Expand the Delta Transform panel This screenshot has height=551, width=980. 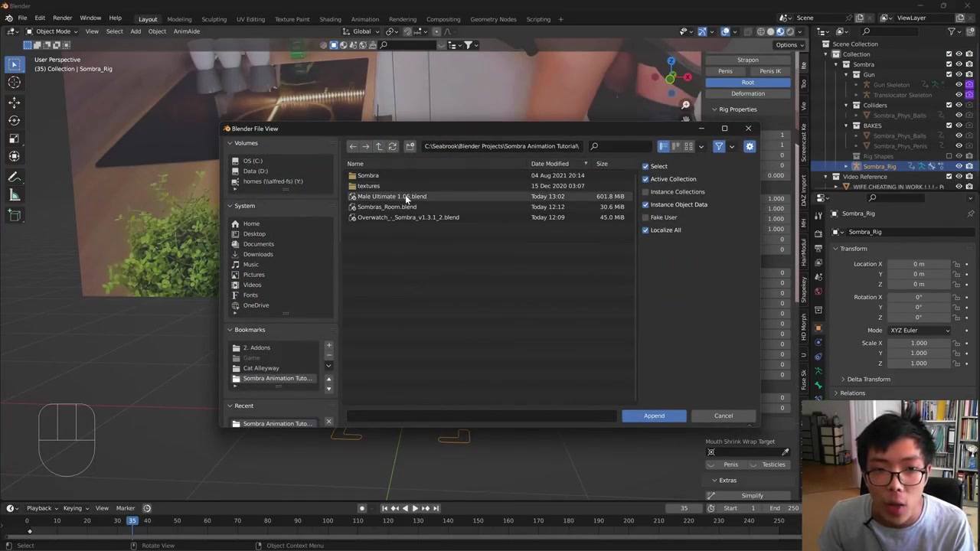(x=868, y=380)
